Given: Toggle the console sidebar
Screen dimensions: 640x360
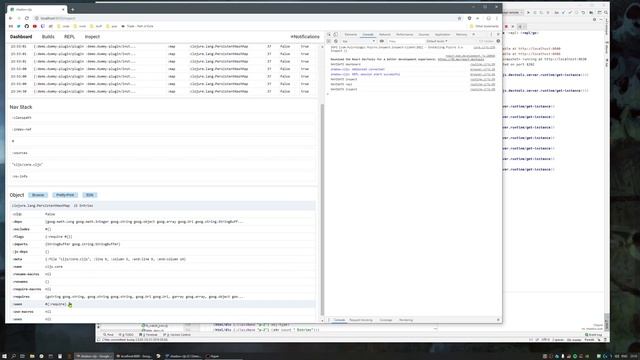Looking at the screenshot, I should [x=329, y=41].
